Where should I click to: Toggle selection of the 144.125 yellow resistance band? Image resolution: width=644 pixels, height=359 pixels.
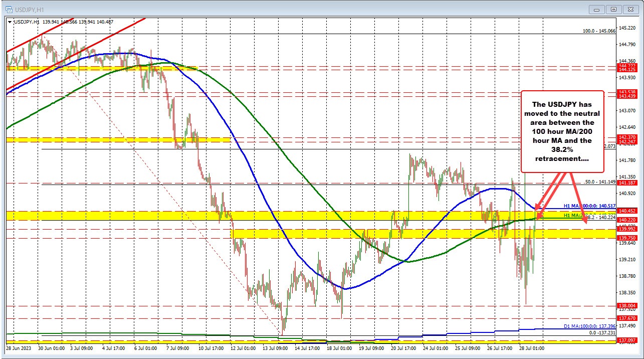[x=100, y=68]
